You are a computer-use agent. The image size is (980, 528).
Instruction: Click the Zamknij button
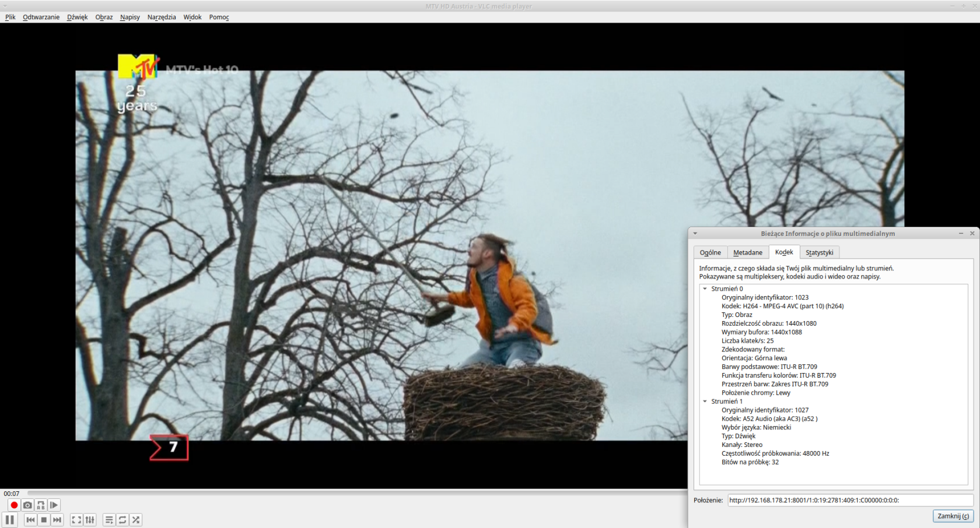pos(953,516)
